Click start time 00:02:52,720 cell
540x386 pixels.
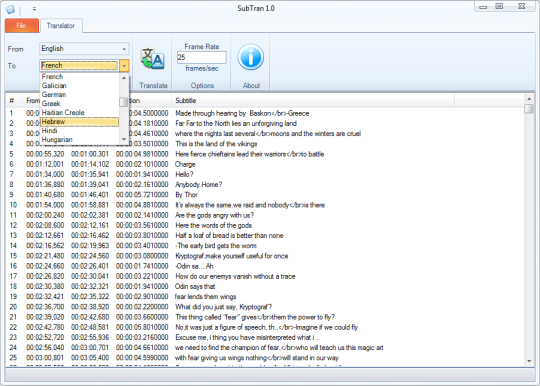[x=45, y=337]
